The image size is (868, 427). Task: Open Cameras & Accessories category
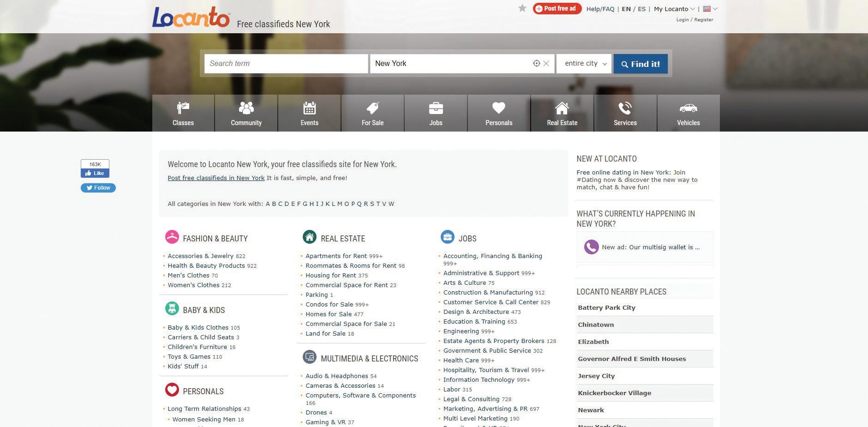(x=341, y=385)
